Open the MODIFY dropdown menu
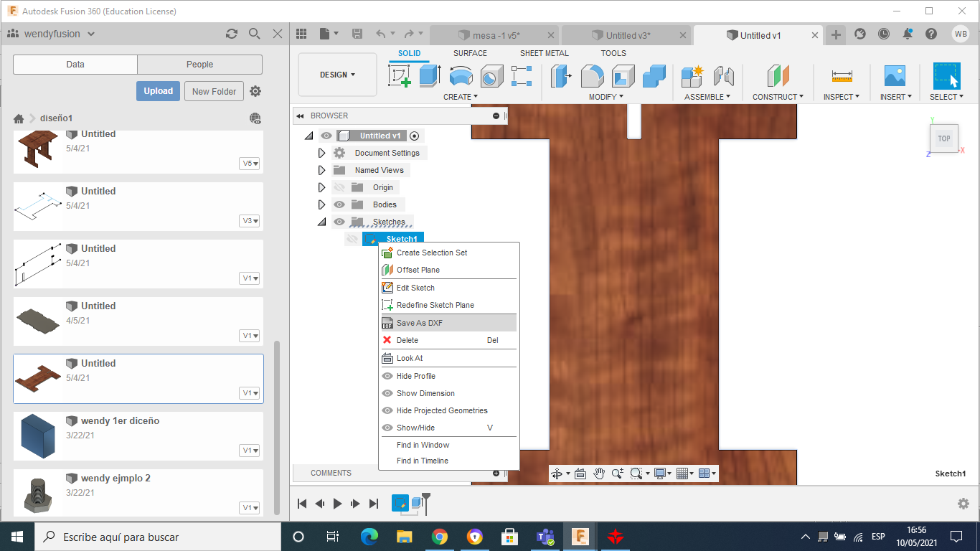 coord(606,97)
